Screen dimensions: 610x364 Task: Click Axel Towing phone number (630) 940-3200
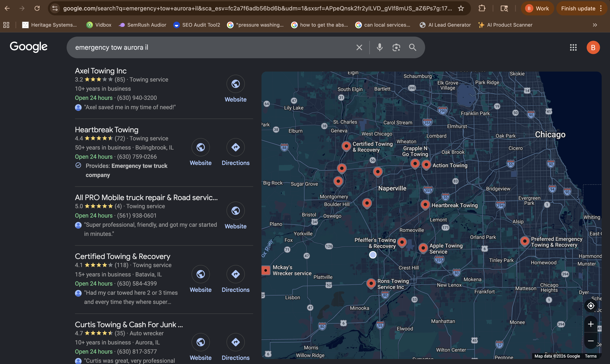(137, 98)
